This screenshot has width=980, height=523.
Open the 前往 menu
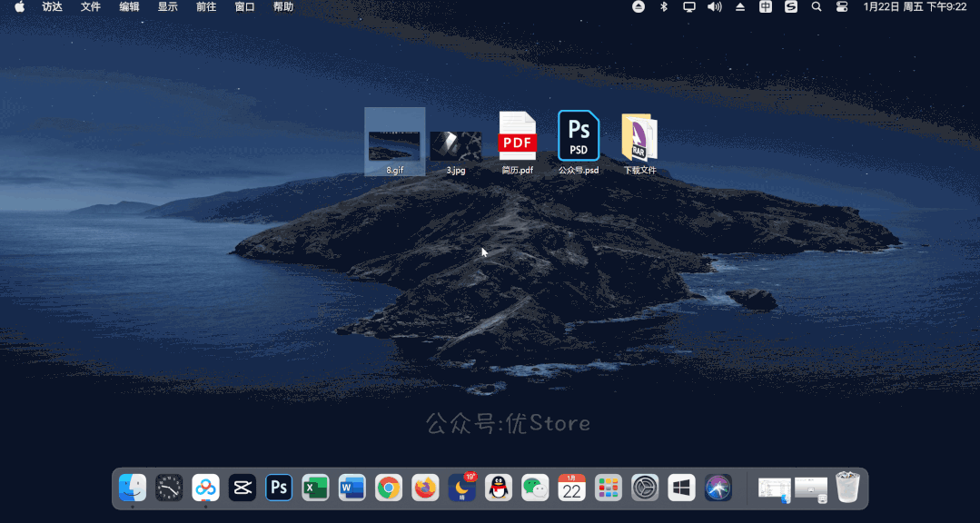[x=205, y=7]
